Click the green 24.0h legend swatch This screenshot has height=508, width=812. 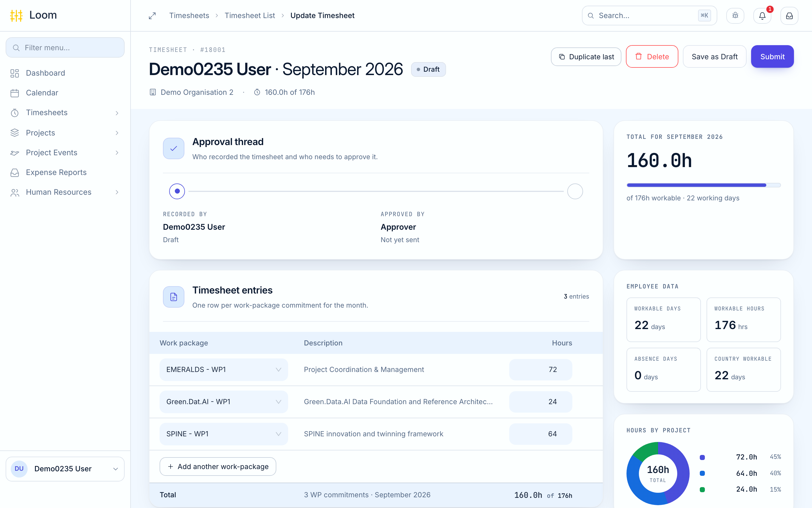pyautogui.click(x=702, y=490)
